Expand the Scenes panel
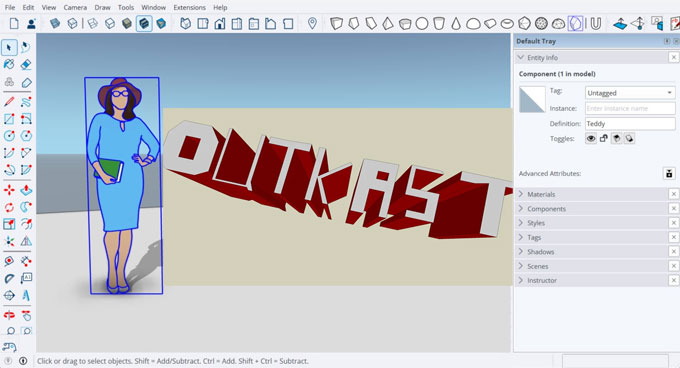The image size is (680, 368). coord(521,266)
